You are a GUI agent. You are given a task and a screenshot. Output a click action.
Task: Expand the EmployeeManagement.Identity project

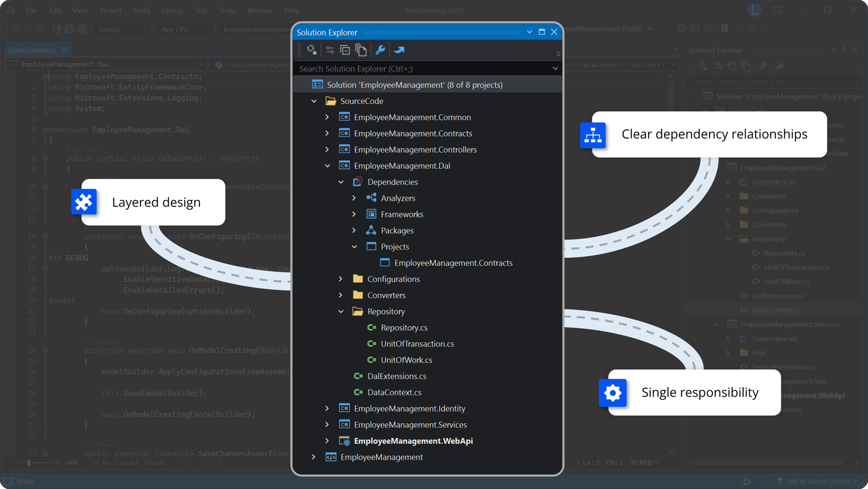(327, 408)
